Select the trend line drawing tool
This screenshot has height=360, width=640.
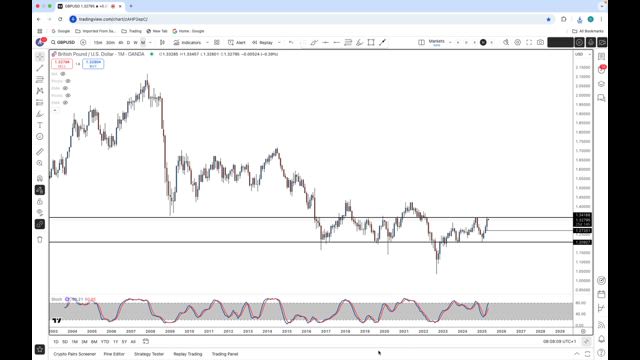coord(40,68)
